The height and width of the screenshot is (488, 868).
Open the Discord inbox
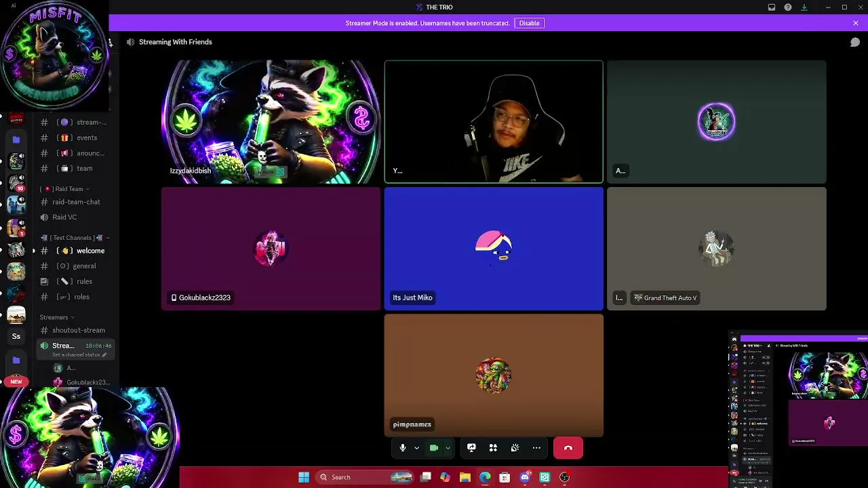tap(772, 7)
